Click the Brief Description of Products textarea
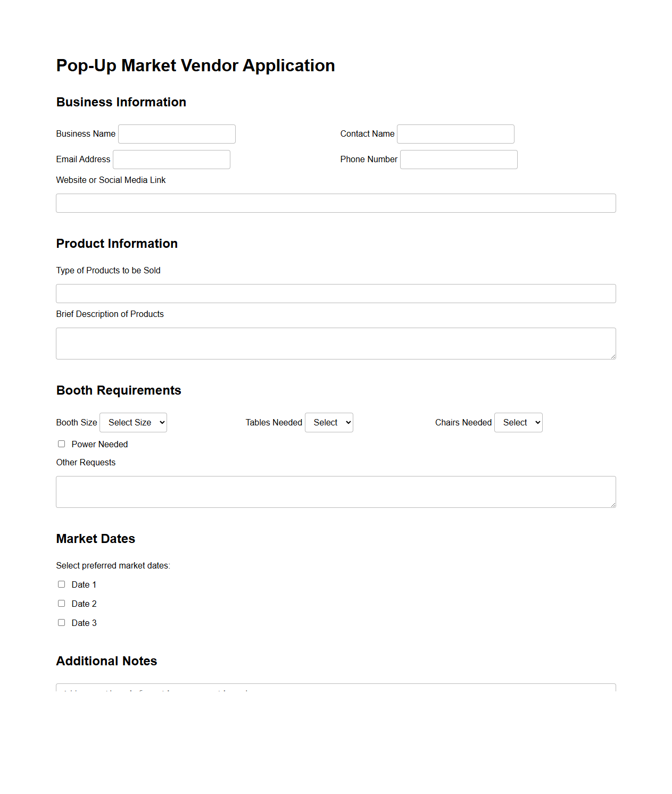672x794 pixels. pos(335,343)
